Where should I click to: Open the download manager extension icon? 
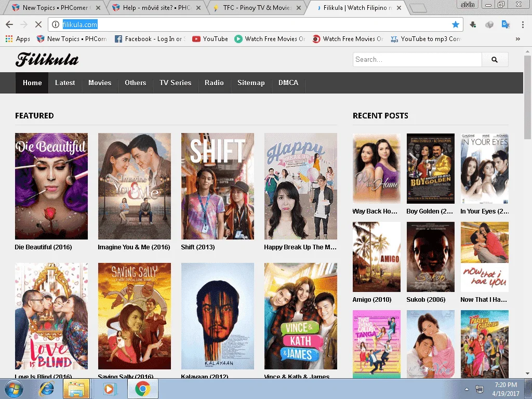(x=473, y=24)
